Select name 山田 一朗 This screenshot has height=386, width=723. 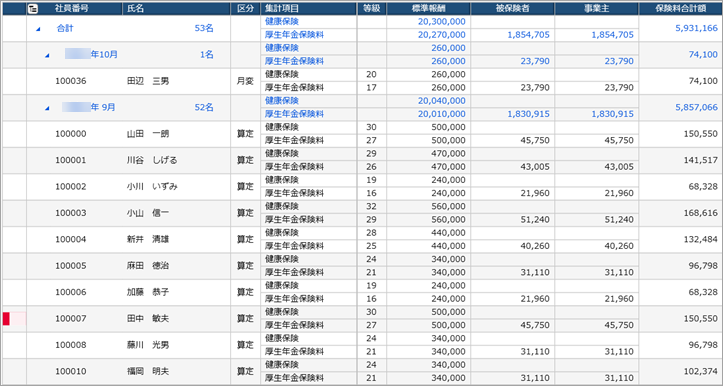[x=148, y=134]
